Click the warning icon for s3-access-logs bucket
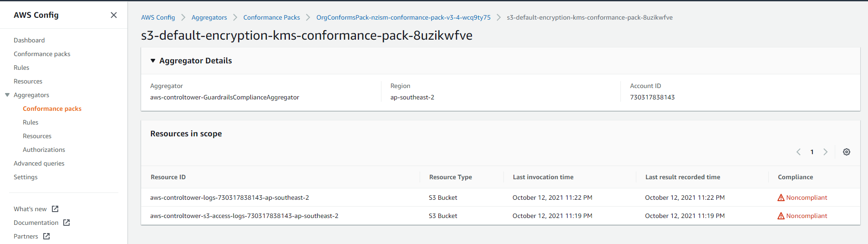The width and height of the screenshot is (868, 244). 781,216
